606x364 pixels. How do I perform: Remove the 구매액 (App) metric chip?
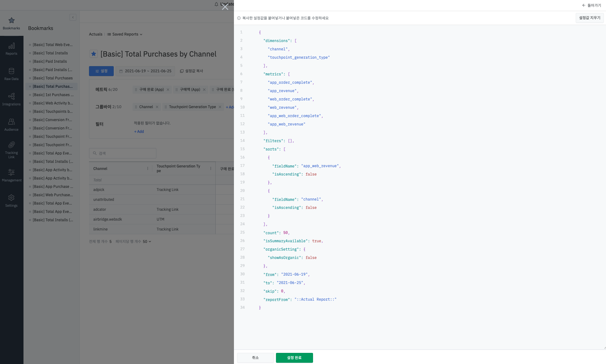[204, 90]
